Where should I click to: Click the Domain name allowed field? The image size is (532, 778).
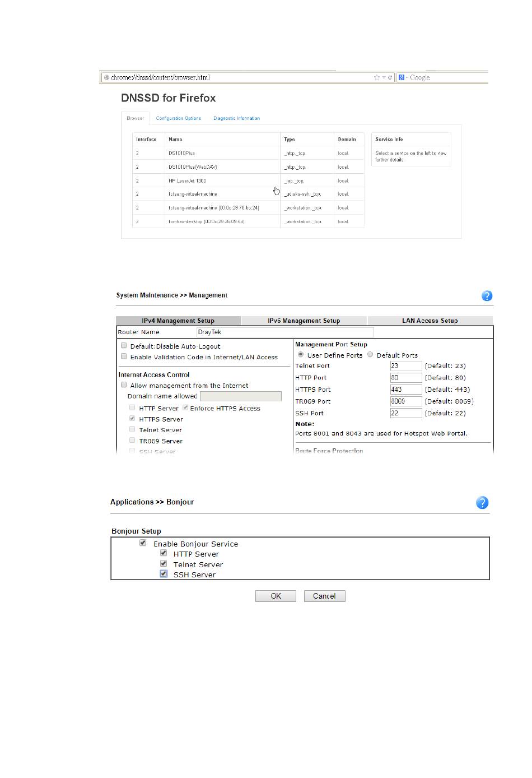coord(241,396)
